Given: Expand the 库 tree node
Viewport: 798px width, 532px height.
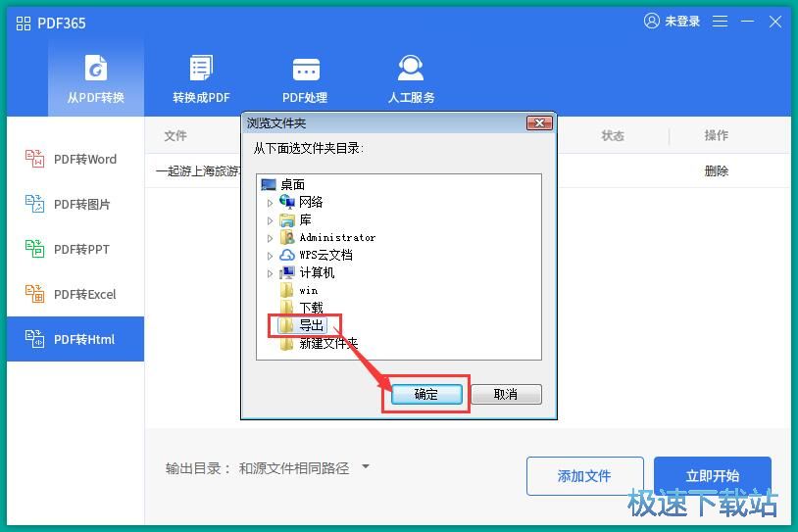Looking at the screenshot, I should (x=270, y=220).
